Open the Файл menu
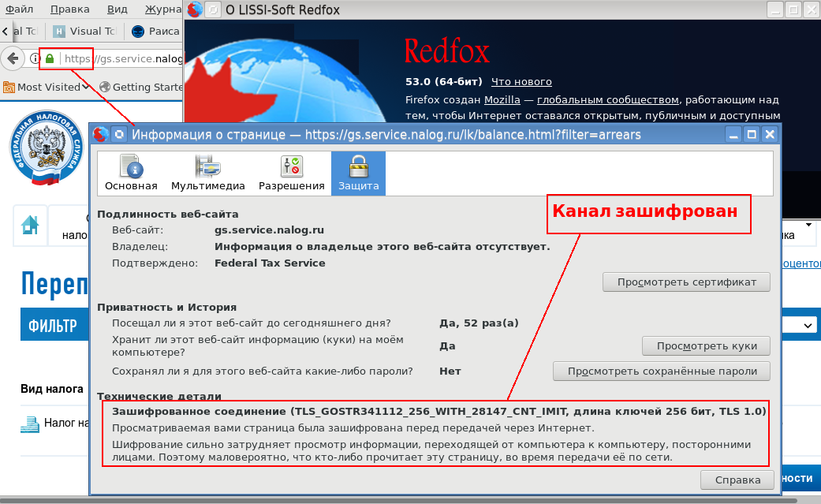Screen dimensions: 821x504 19,9
